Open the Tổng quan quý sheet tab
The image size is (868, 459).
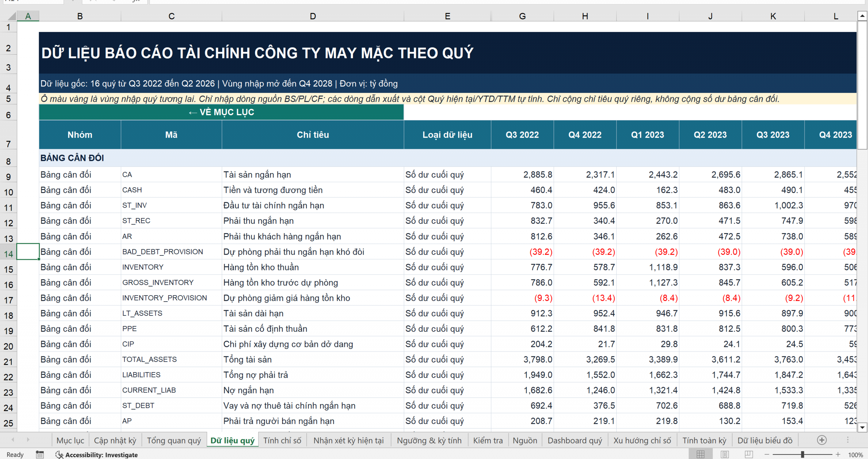pos(174,440)
